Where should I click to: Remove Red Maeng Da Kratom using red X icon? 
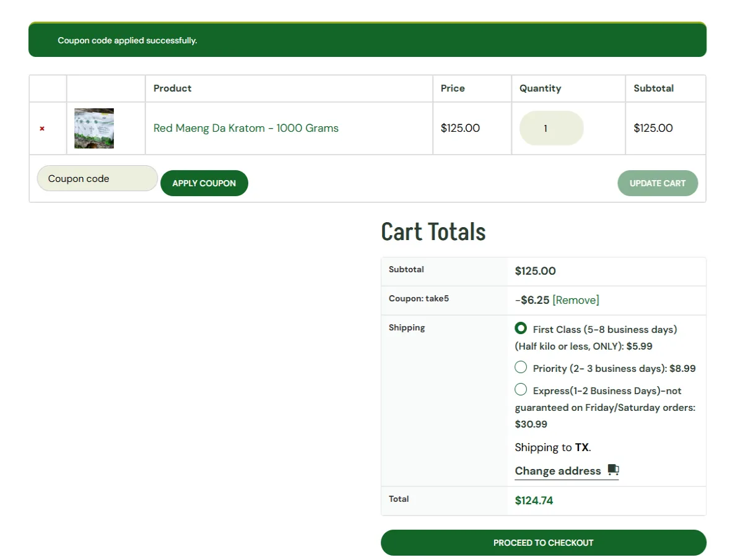pyautogui.click(x=41, y=128)
